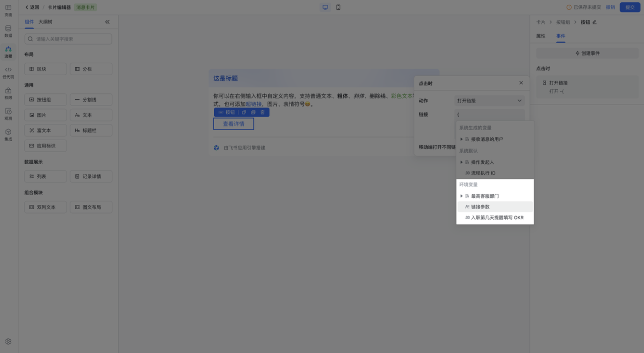Select the 文本 component

[91, 115]
